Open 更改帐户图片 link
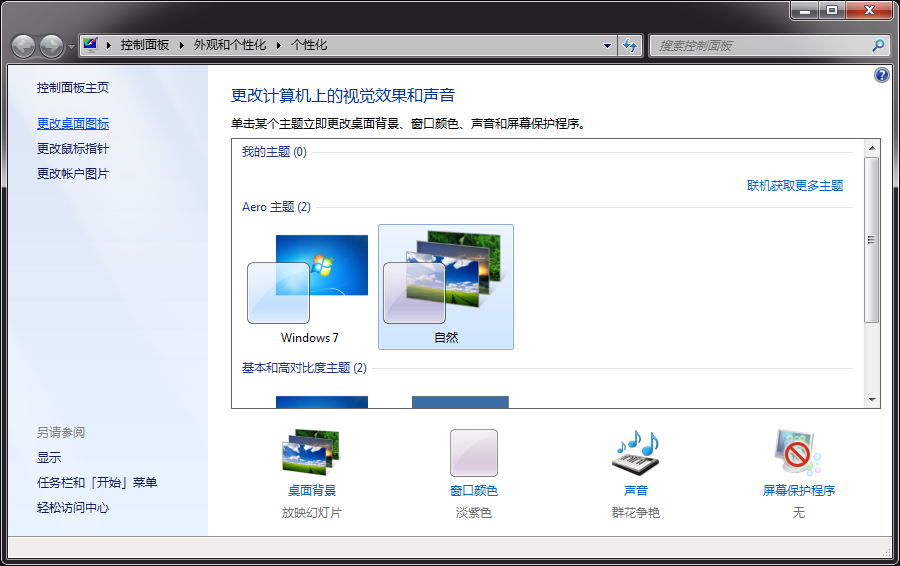This screenshot has height=566, width=900. 73,173
